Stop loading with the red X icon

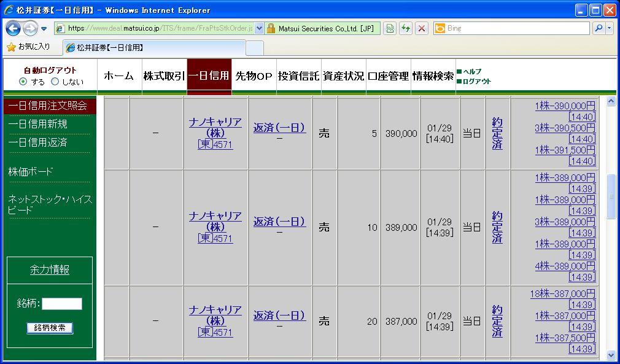click(x=422, y=28)
